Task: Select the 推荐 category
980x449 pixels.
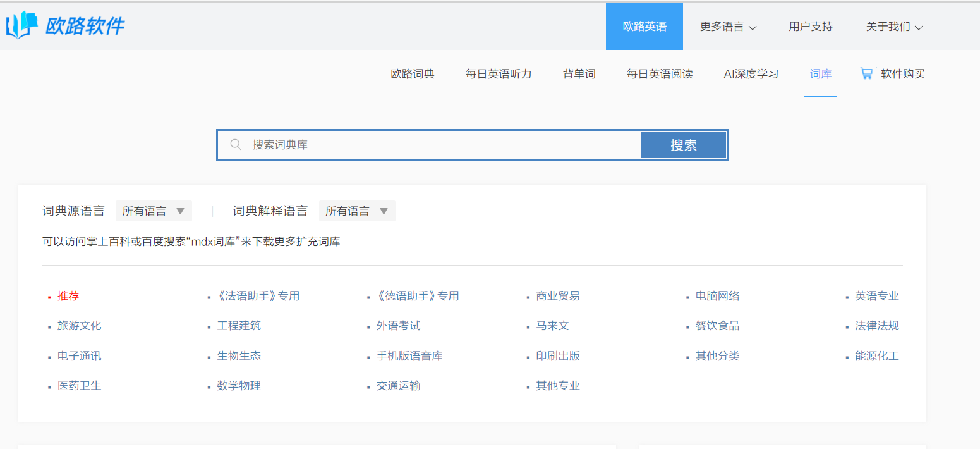Action: [x=68, y=296]
